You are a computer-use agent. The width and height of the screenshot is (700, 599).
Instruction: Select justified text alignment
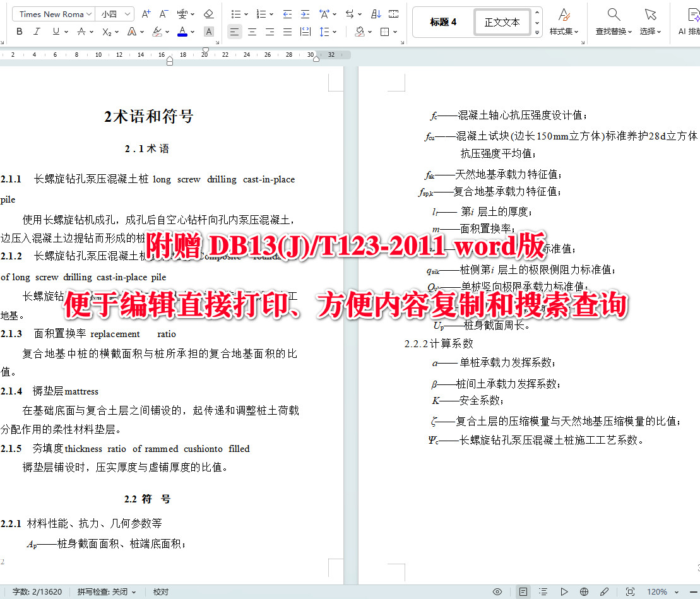pyautogui.click(x=287, y=32)
